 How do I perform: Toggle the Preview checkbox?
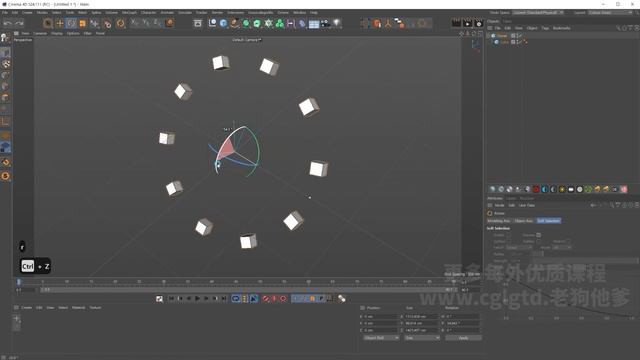(539, 235)
